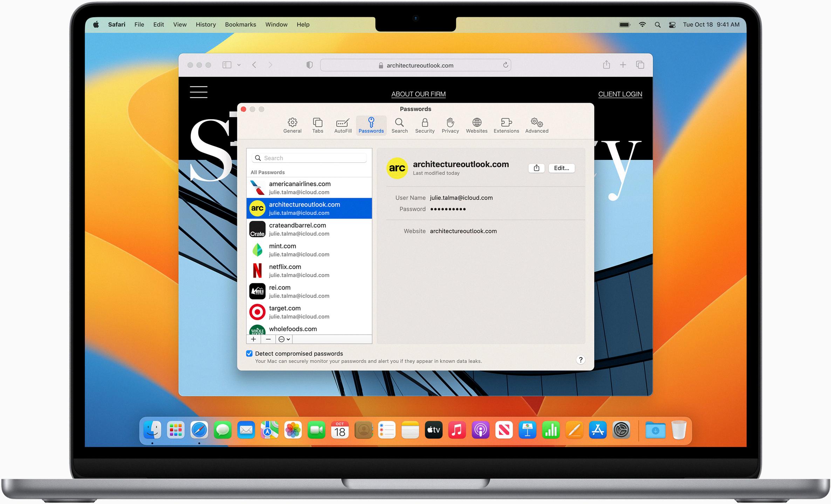
Task: Open the Tabs preferences panel
Action: coord(317,125)
